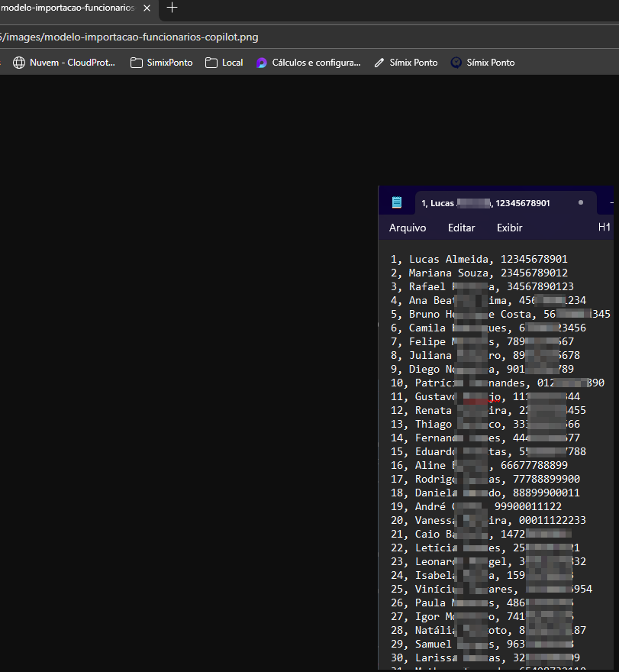Click the line starting "7, Felipe"

coord(482,341)
